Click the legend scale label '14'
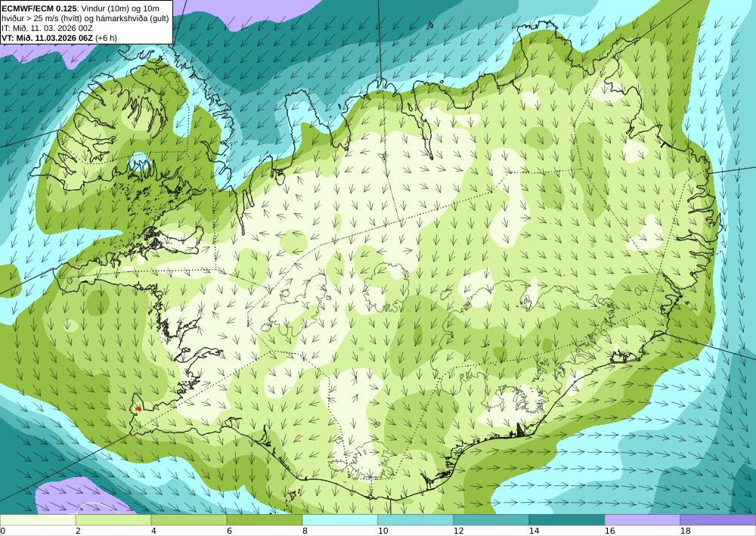The image size is (756, 536). pyautogui.click(x=534, y=531)
